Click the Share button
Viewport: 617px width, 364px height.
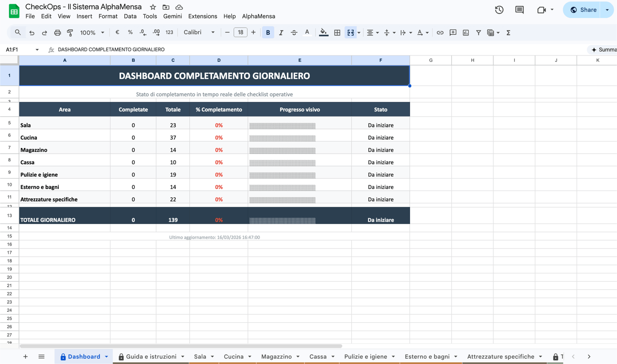point(583,10)
